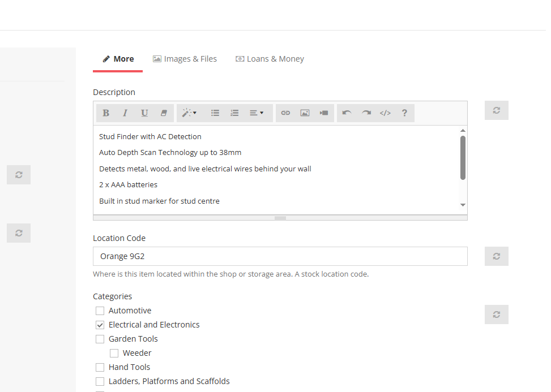Viewport: 551px width, 392px height.
Task: Insert a picture into the description
Action: tap(305, 113)
